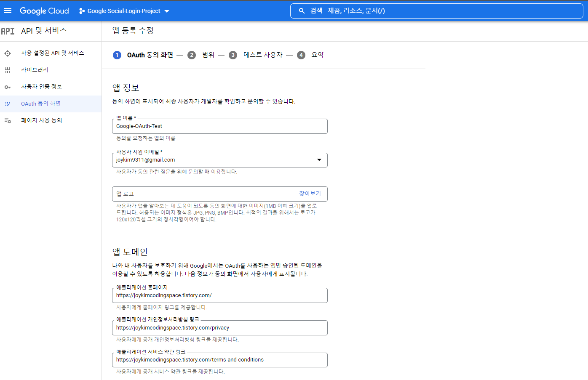Image resolution: width=588 pixels, height=380 pixels.
Task: Click the 앱 도메인 section heading
Action: 130,252
